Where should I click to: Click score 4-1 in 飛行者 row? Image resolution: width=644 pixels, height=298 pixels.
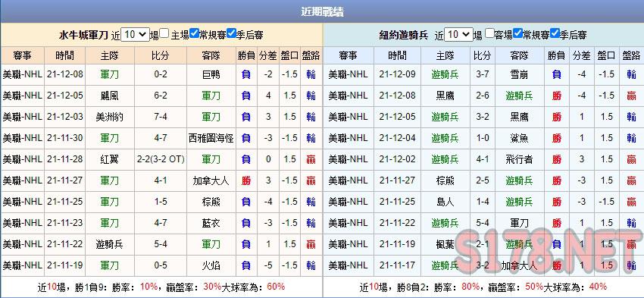point(482,159)
